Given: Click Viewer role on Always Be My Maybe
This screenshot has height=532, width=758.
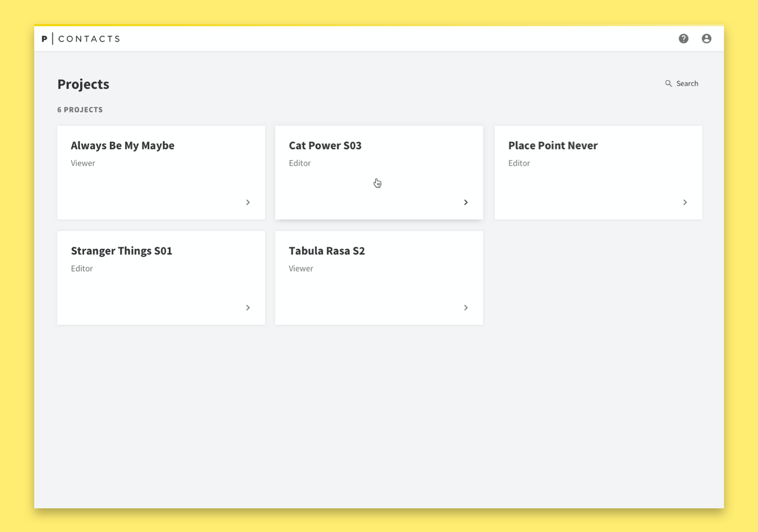Looking at the screenshot, I should point(83,163).
